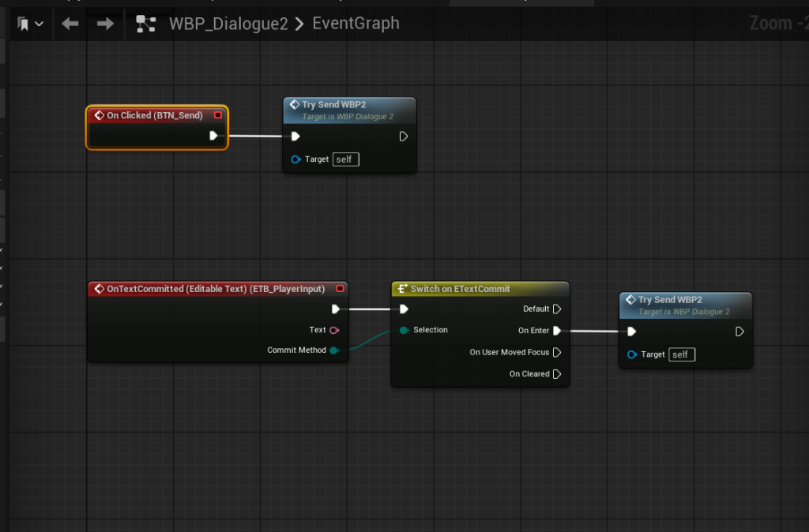Click the back navigation arrow

tap(70, 24)
